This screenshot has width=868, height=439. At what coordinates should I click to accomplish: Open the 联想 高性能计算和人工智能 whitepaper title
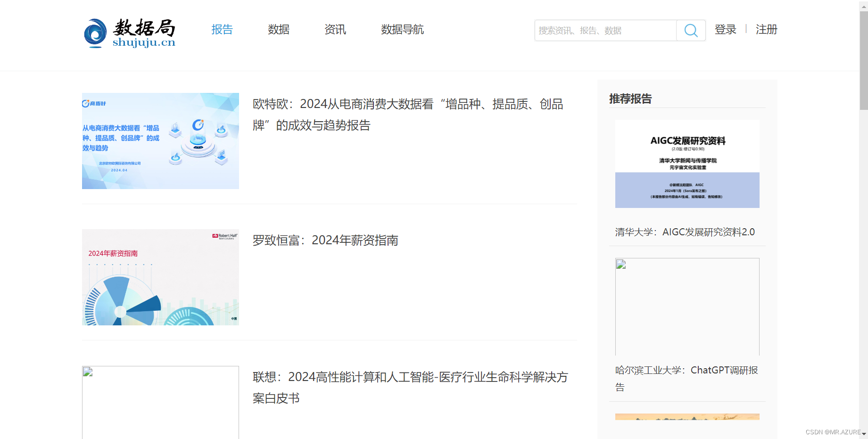[x=410, y=388]
